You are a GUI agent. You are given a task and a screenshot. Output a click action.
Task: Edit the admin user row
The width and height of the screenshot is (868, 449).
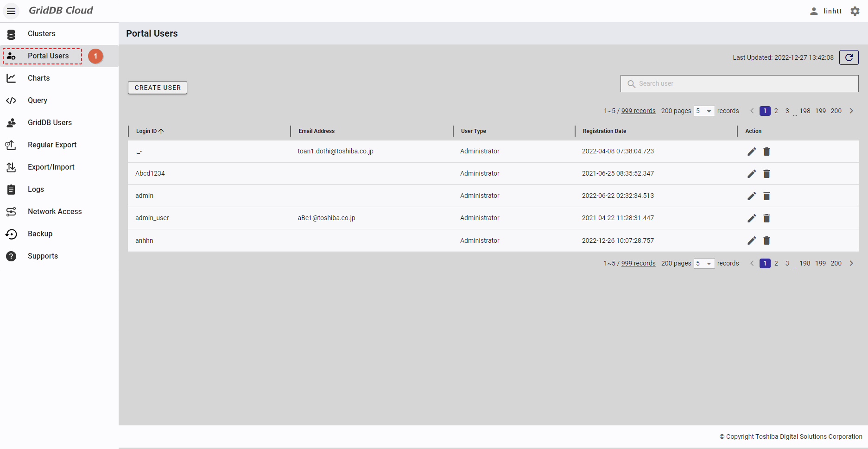point(752,196)
